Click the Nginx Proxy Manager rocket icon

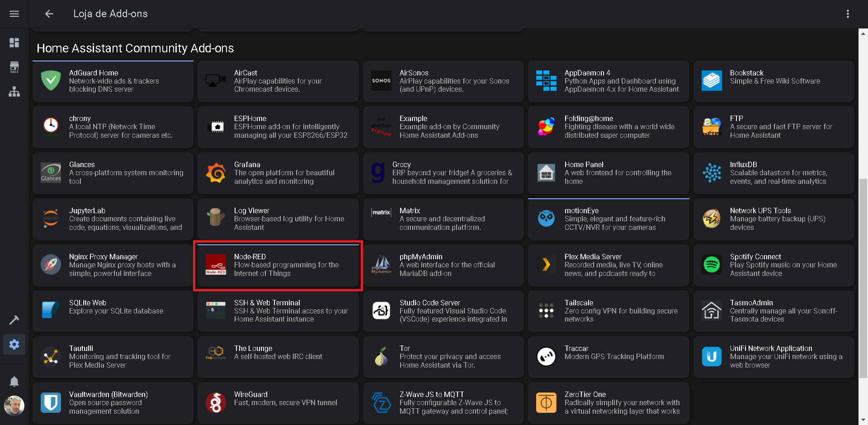[x=51, y=265]
